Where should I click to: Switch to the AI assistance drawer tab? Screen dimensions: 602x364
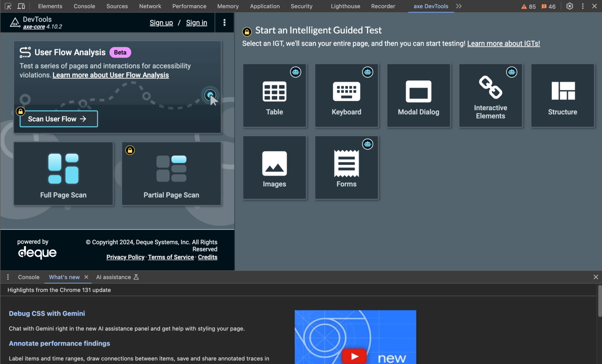point(114,277)
